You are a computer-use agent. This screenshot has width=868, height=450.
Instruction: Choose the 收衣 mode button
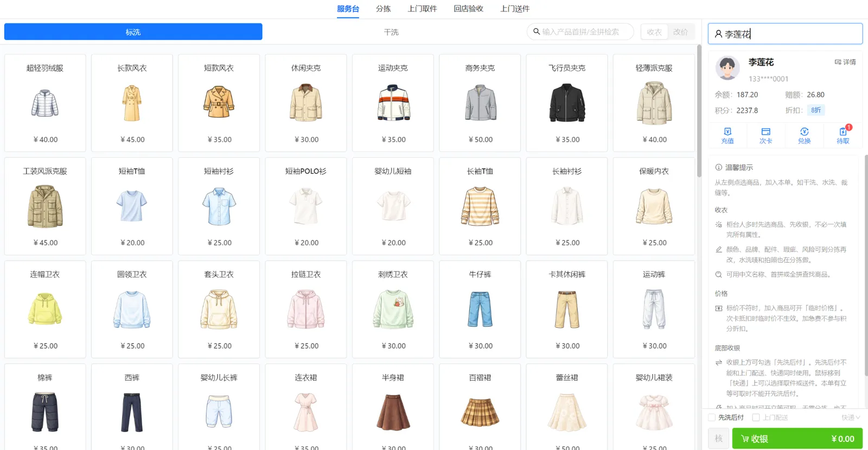[654, 32]
